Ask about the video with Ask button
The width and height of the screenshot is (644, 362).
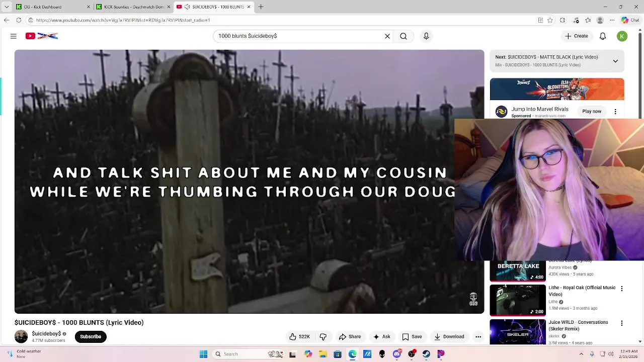click(381, 337)
